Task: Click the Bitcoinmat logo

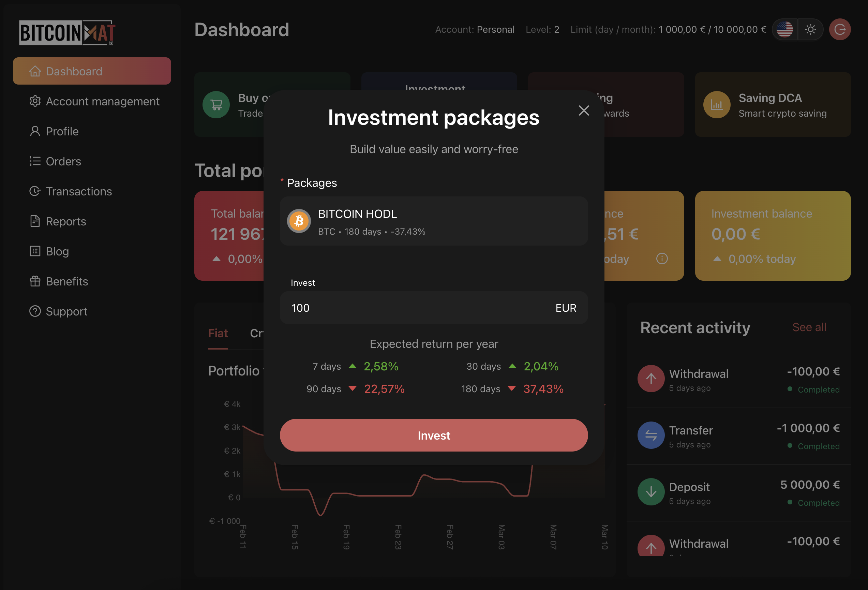Action: pos(67,33)
